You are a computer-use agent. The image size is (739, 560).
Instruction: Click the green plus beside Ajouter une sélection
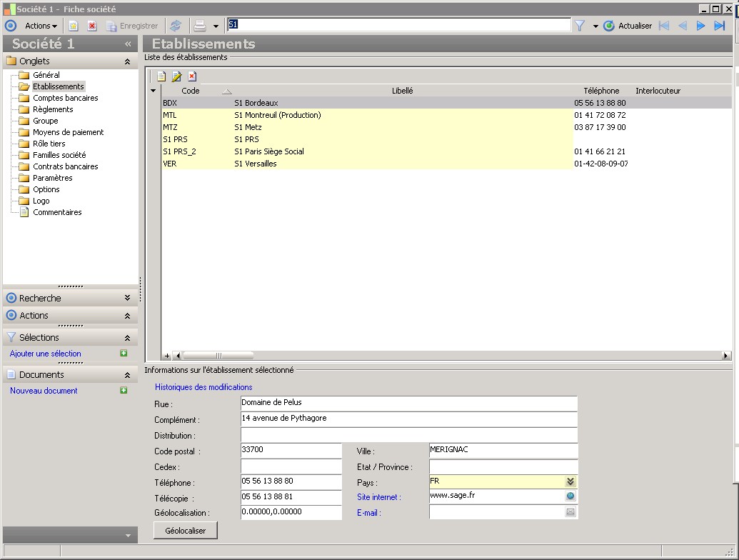124,354
